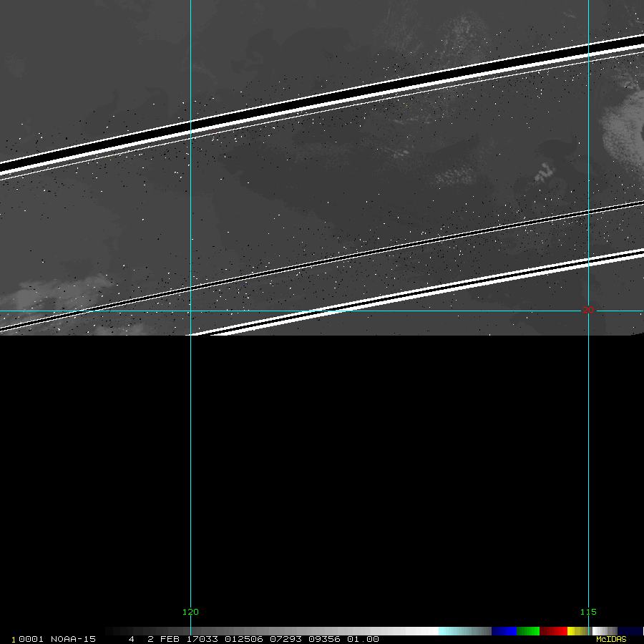Click the green 115 longitude label
Screen dimensions: 644x644
pos(588,612)
